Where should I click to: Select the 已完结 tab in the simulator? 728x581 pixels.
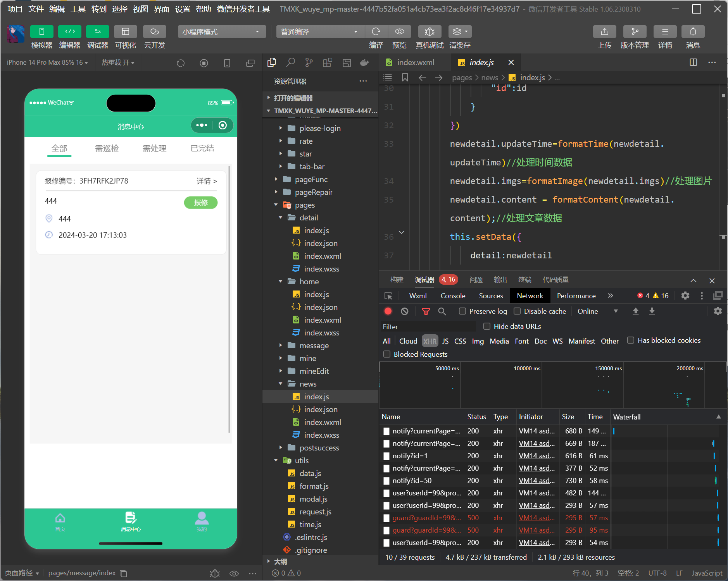(x=202, y=148)
